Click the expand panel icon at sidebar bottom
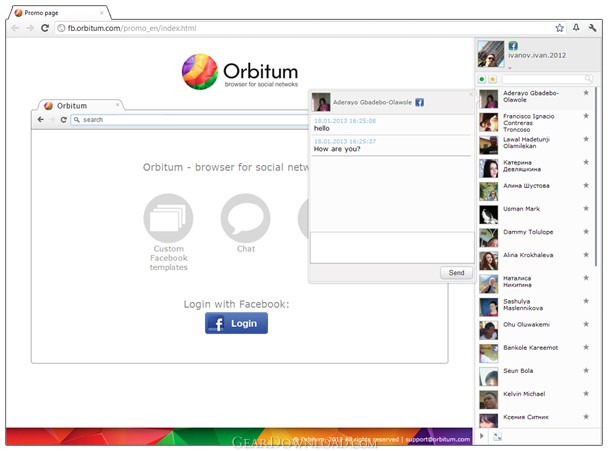This screenshot has width=610, height=451. [x=497, y=437]
